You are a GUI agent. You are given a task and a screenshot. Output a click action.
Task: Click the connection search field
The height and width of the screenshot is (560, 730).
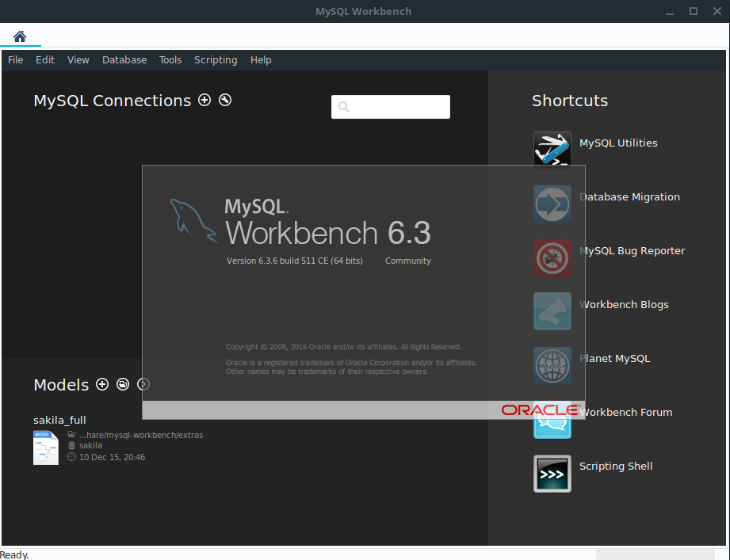[390, 106]
